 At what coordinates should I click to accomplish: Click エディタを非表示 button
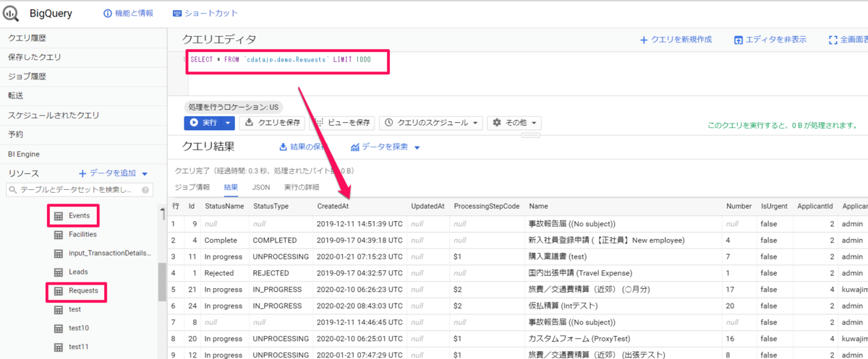coord(770,39)
